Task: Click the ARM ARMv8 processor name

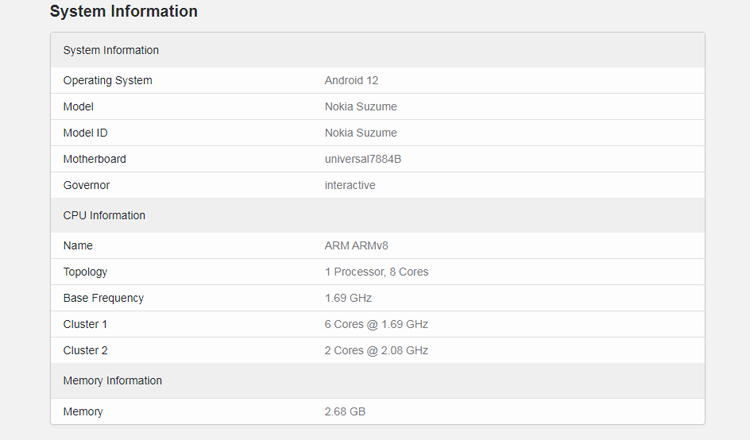Action: 358,245
